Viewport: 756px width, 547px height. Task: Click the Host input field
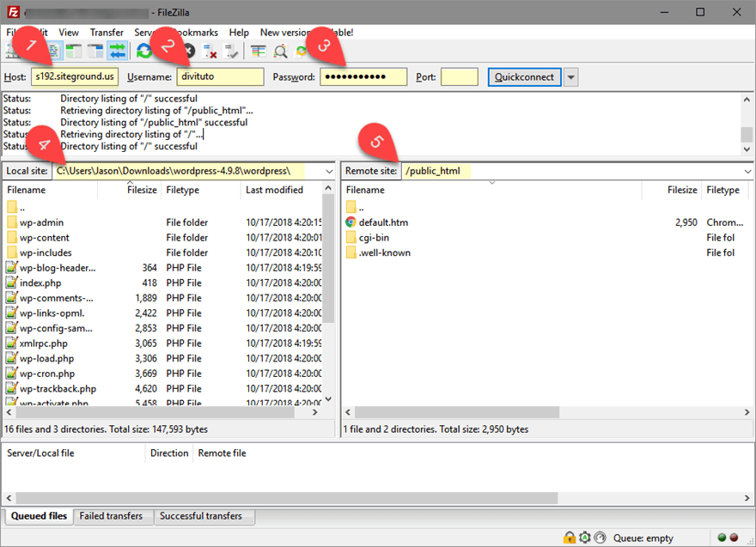[x=75, y=76]
